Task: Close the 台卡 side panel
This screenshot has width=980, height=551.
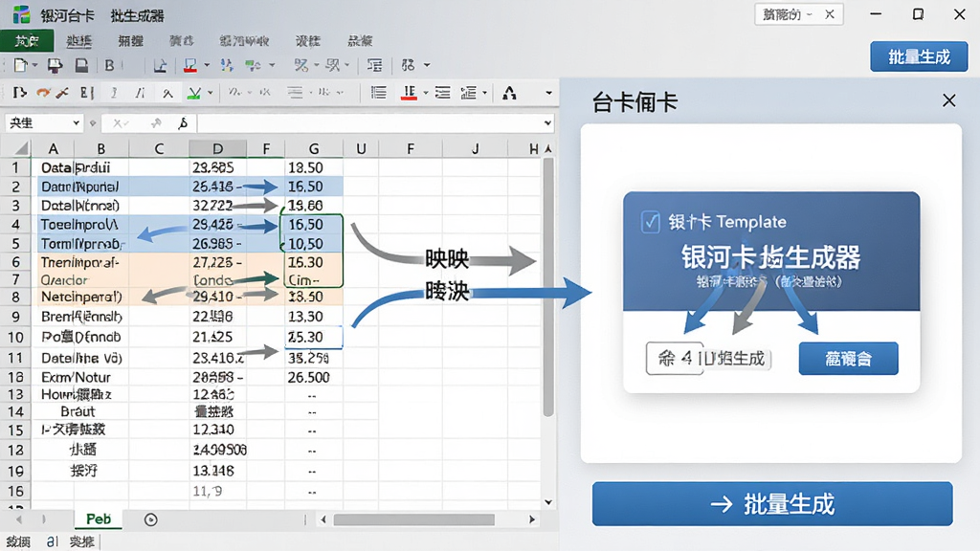Action: coord(948,100)
